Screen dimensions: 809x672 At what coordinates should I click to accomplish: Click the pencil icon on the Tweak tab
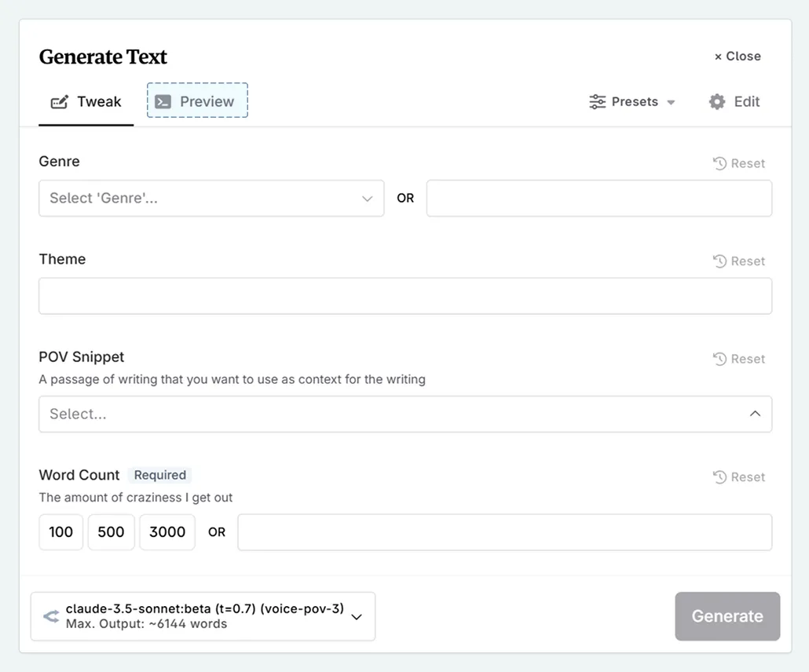pyautogui.click(x=58, y=101)
